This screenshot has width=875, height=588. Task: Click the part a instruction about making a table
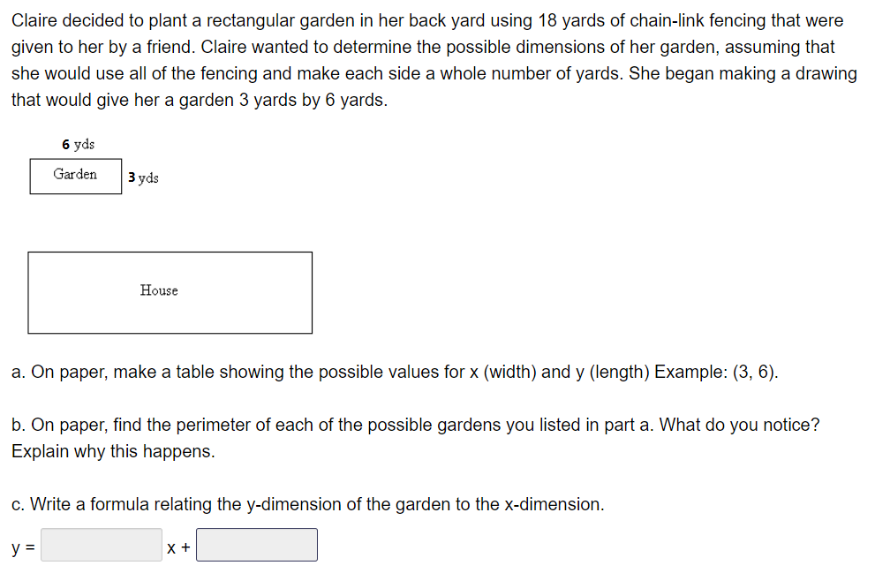tap(395, 372)
